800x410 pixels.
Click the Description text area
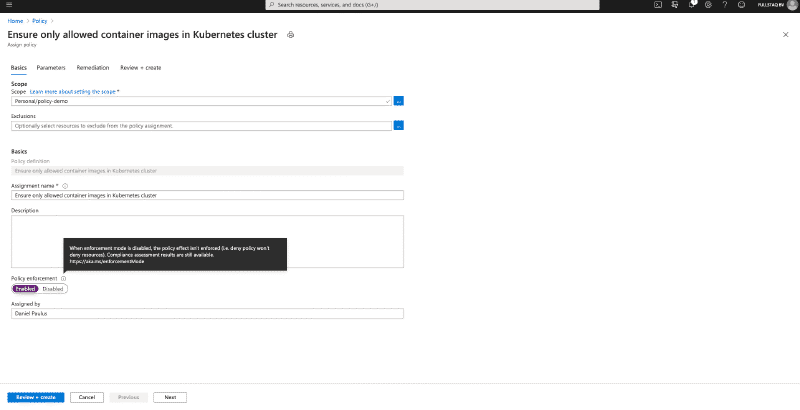pos(207,241)
